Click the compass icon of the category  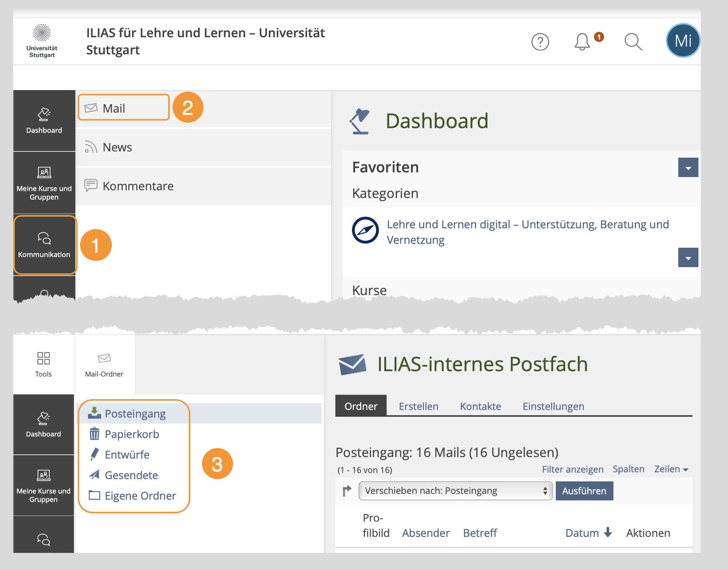(365, 230)
